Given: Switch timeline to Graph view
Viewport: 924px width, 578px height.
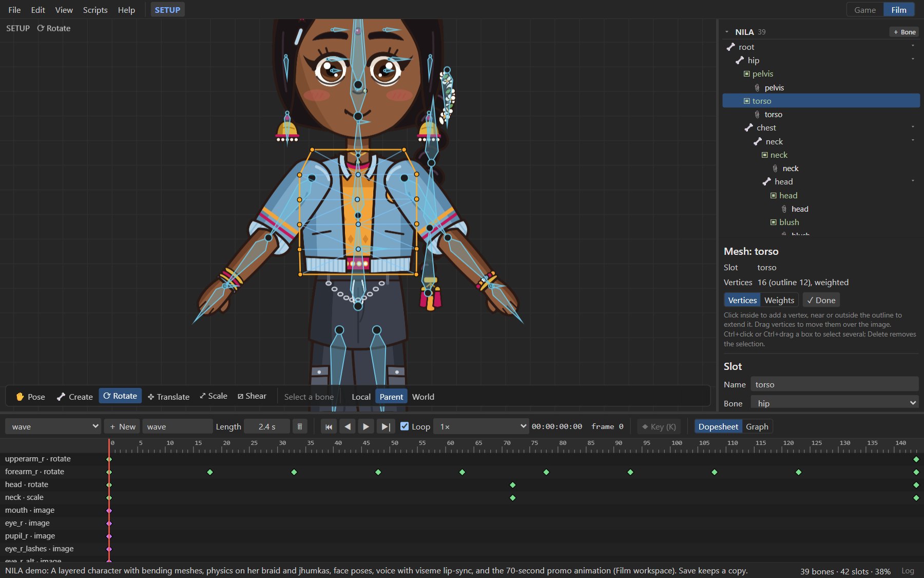Looking at the screenshot, I should pyautogui.click(x=757, y=426).
